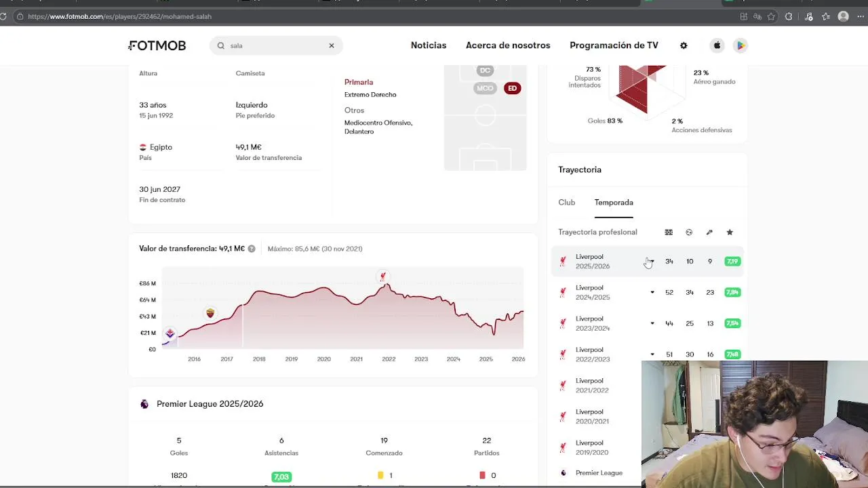Click the 7,54 rating badge
This screenshot has height=488, width=868.
[732, 324]
